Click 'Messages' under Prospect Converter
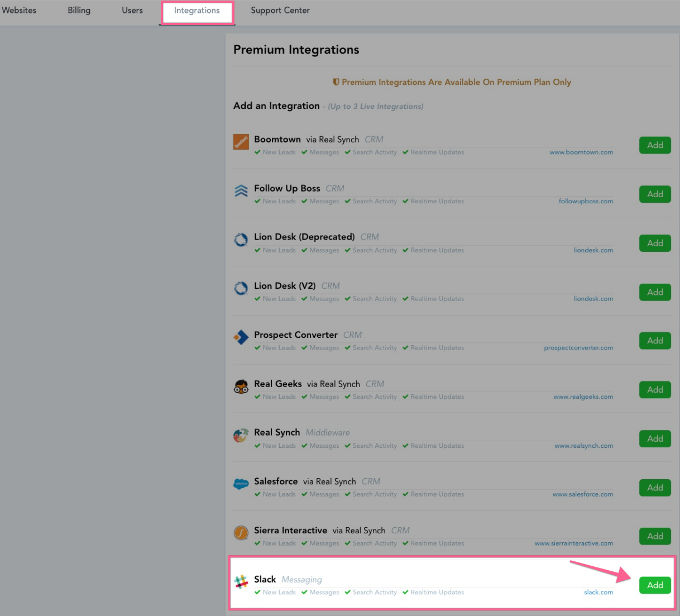680x616 pixels. pos(324,348)
